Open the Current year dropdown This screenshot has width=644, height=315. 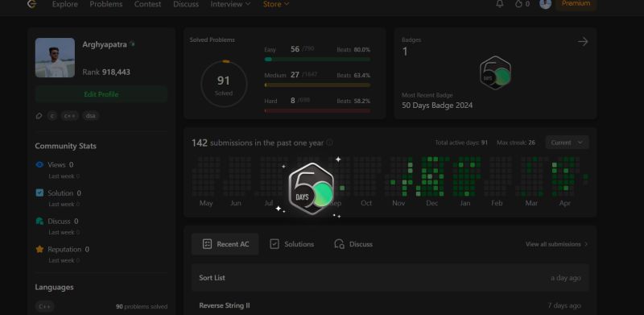[x=567, y=143]
